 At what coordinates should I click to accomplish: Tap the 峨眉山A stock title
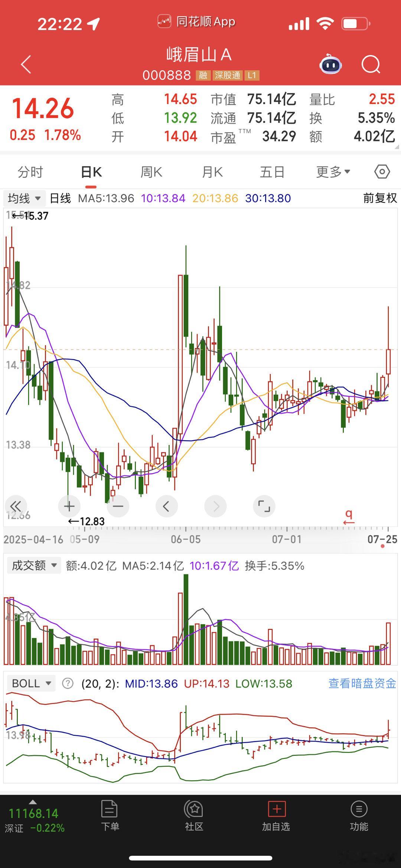coord(199,55)
